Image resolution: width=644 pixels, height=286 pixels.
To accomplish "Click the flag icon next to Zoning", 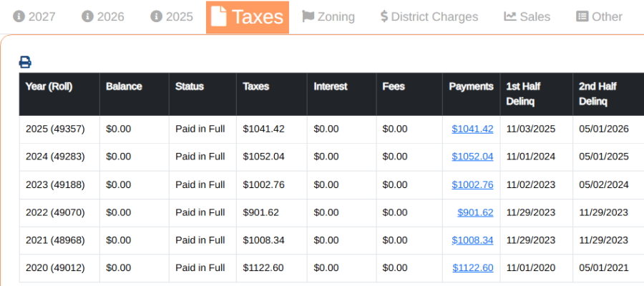I will (x=308, y=16).
